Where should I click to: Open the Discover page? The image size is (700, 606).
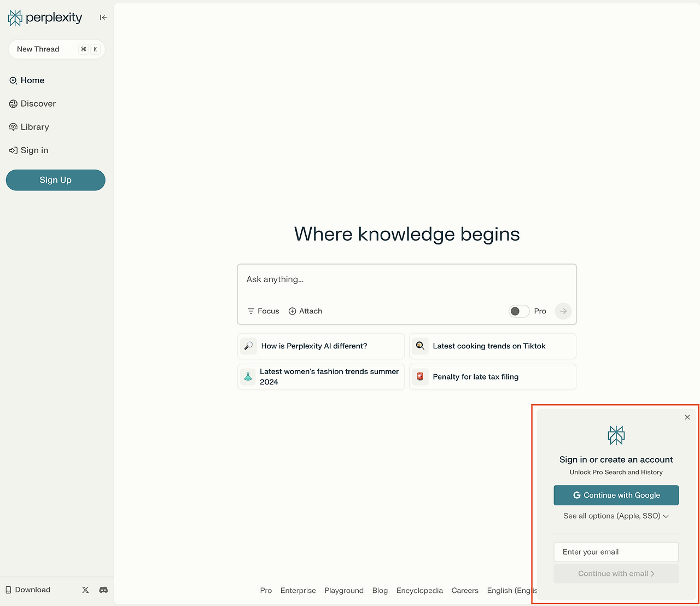[32, 104]
